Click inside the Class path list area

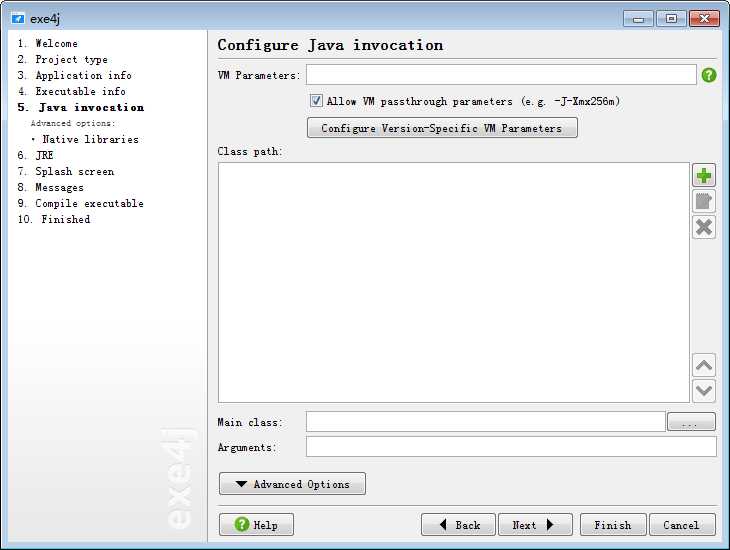click(453, 282)
